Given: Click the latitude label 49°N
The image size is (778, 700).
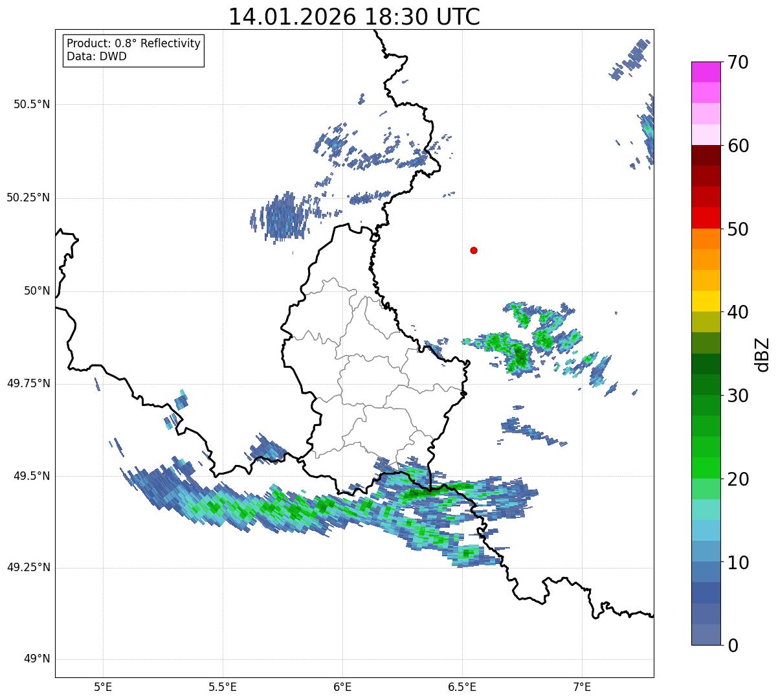Looking at the screenshot, I should click(37, 659).
